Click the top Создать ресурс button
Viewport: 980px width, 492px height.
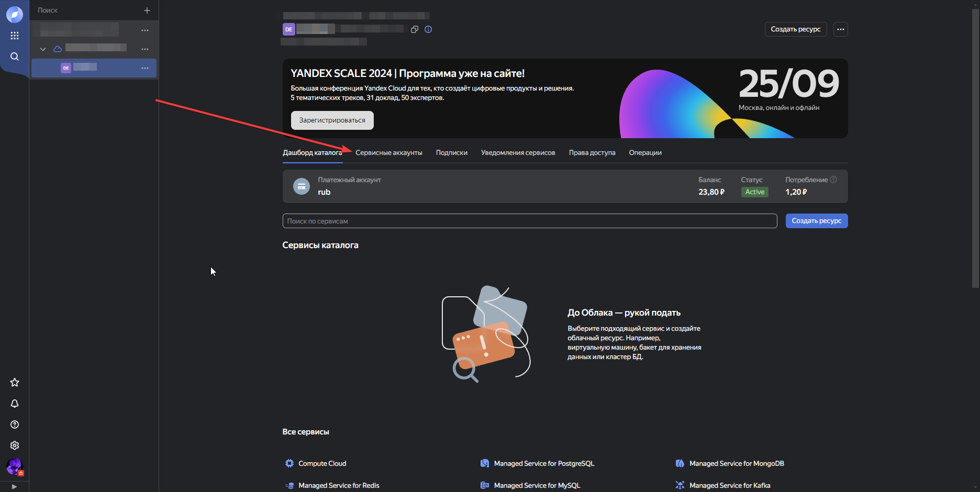796,29
